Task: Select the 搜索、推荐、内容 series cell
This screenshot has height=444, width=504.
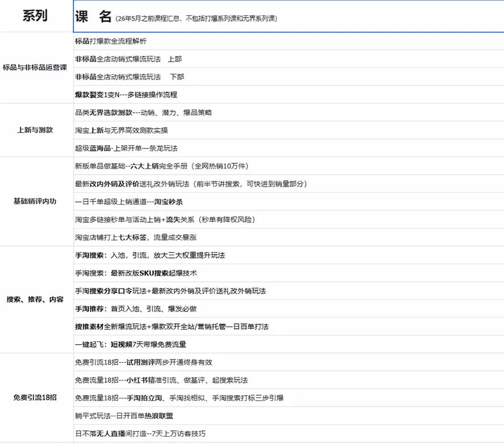Action: point(36,299)
